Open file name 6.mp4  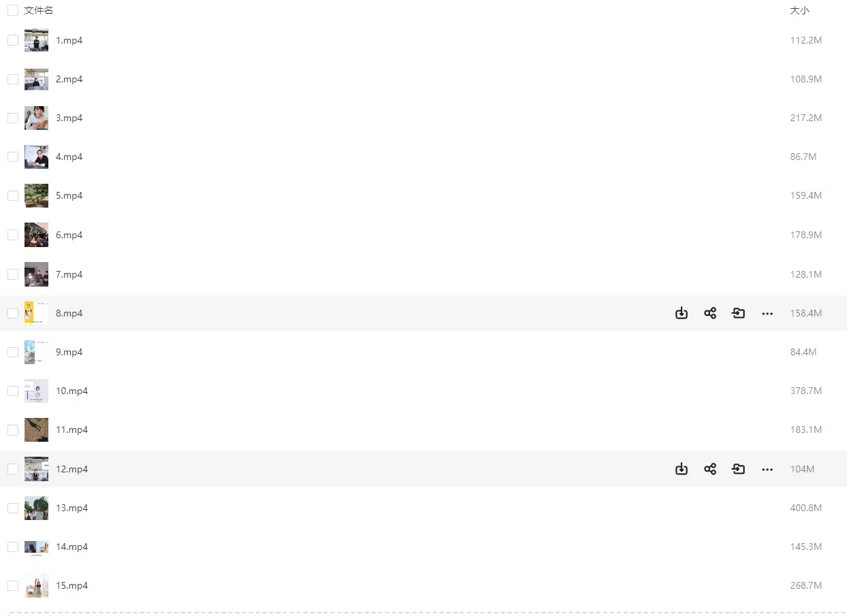pos(69,235)
